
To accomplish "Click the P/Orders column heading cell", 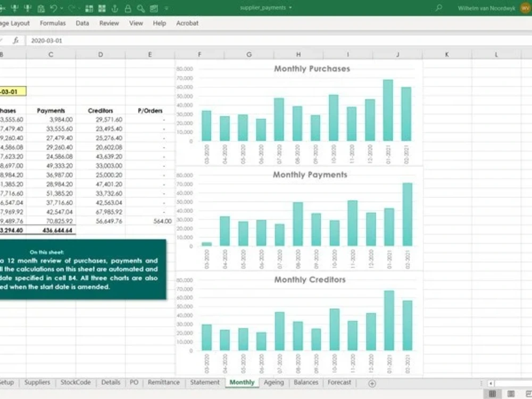I will pos(150,111).
